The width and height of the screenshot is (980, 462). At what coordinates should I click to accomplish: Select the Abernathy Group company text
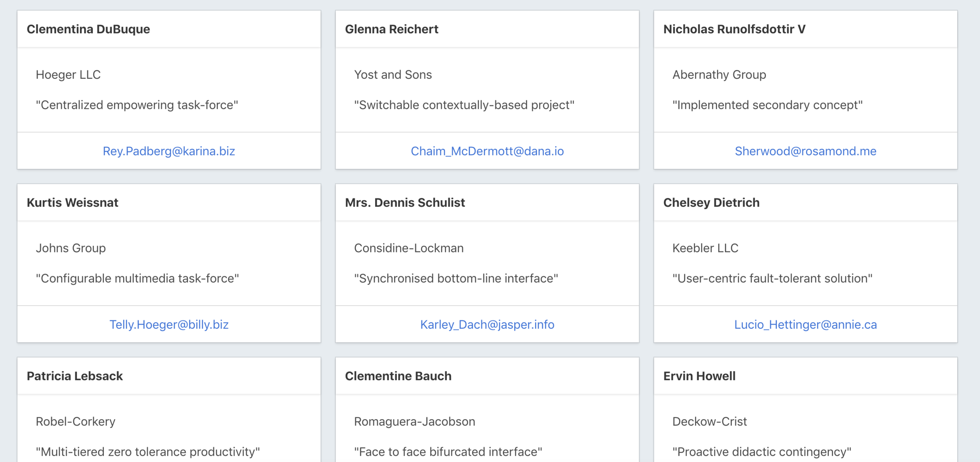click(x=719, y=74)
